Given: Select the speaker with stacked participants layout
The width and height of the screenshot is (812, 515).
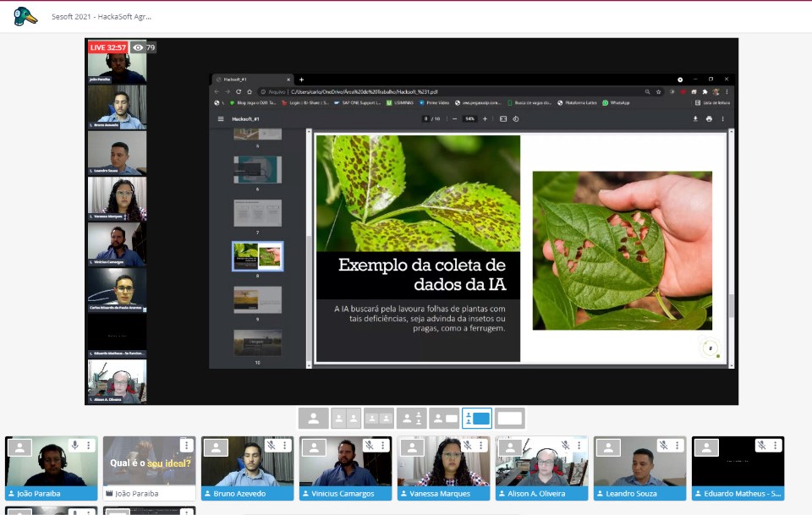Looking at the screenshot, I should 412,419.
